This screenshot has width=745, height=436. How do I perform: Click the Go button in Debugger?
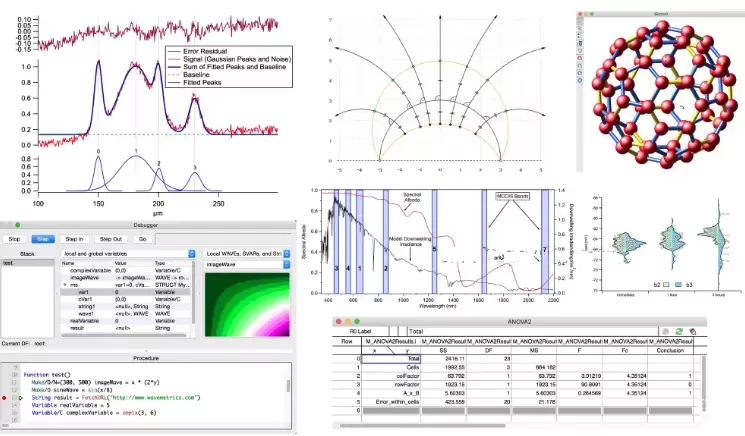142,239
